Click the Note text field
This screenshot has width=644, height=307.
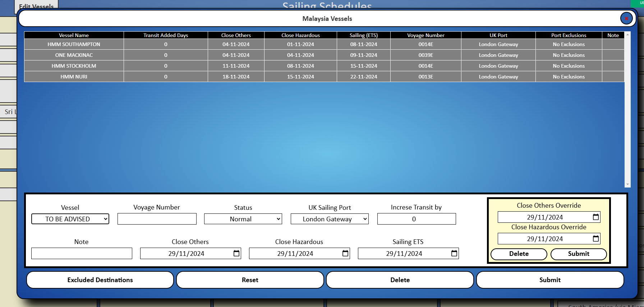(82, 253)
